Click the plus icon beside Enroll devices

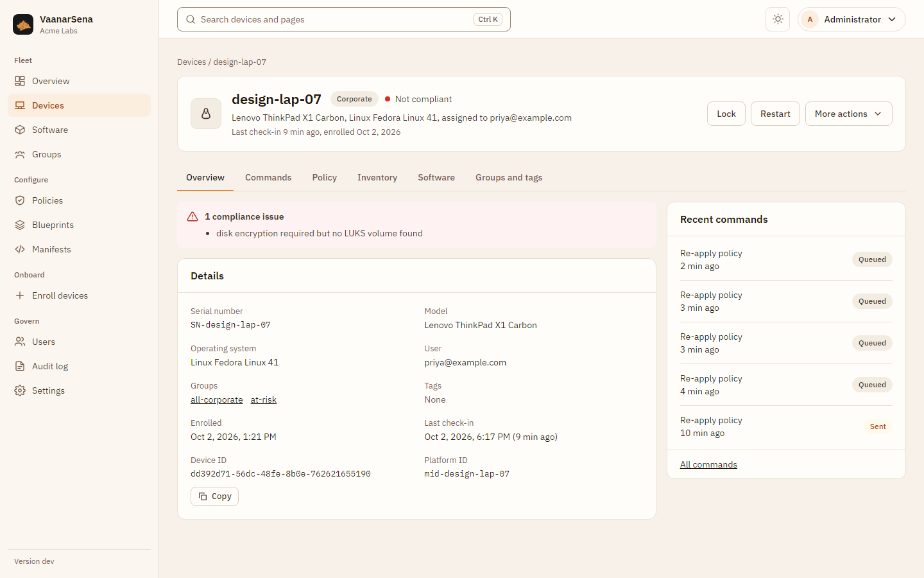coord(20,295)
